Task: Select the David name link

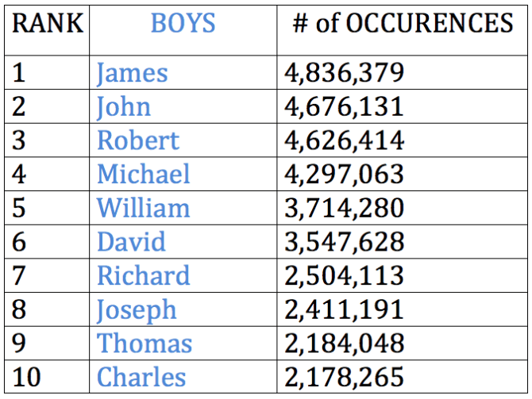Action: click(x=131, y=242)
